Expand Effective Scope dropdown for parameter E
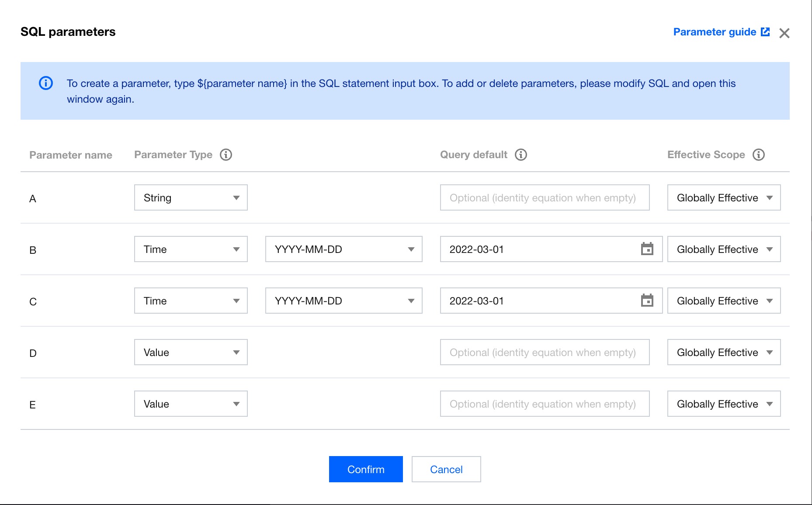This screenshot has height=505, width=812. tap(724, 404)
